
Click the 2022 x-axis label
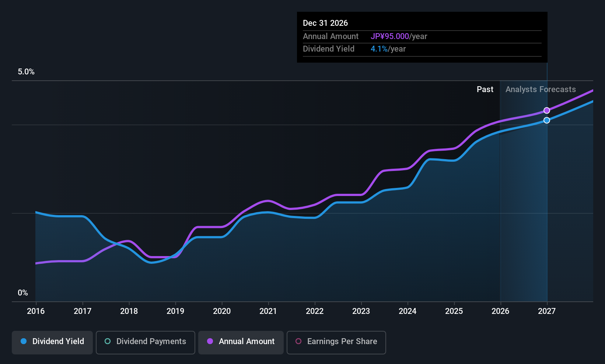click(315, 311)
